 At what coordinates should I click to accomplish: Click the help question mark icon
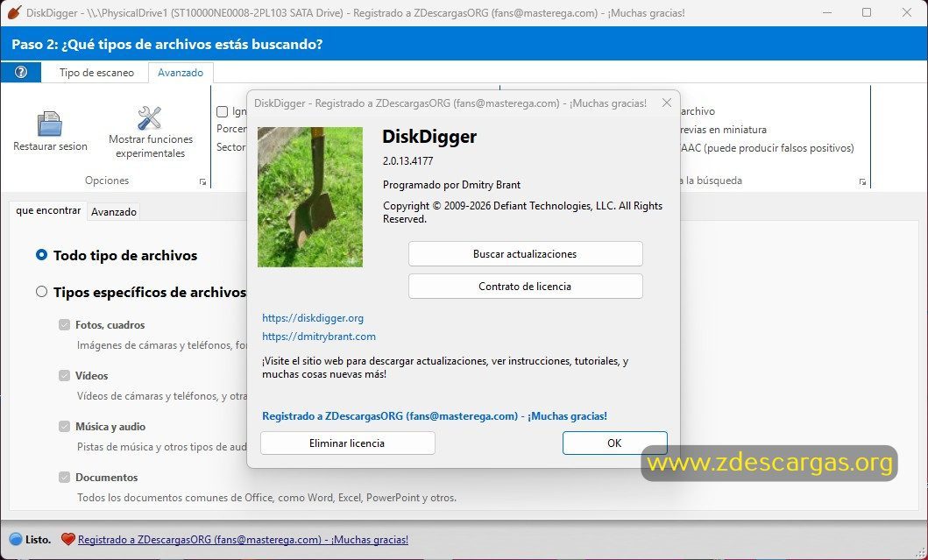click(21, 72)
